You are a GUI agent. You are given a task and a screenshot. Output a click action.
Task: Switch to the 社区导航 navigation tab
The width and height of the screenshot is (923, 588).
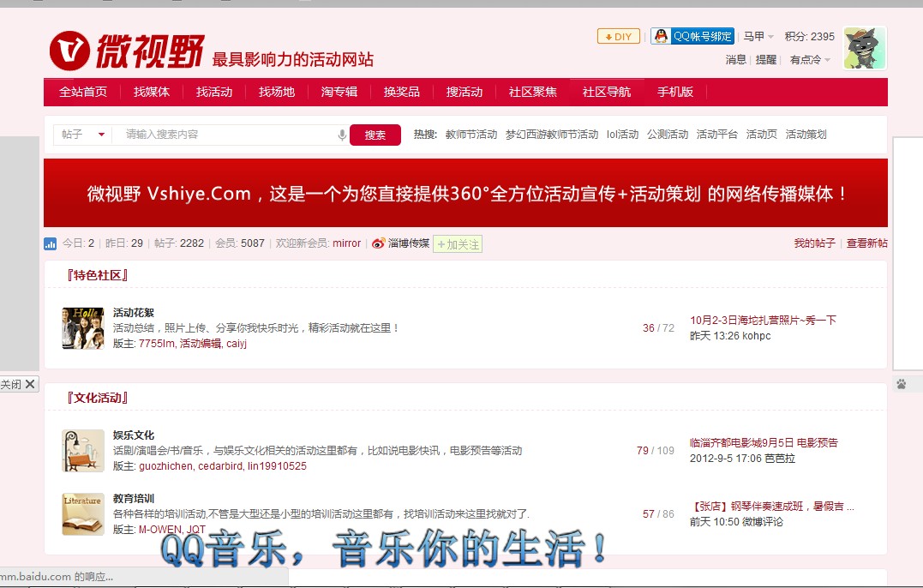point(607,92)
